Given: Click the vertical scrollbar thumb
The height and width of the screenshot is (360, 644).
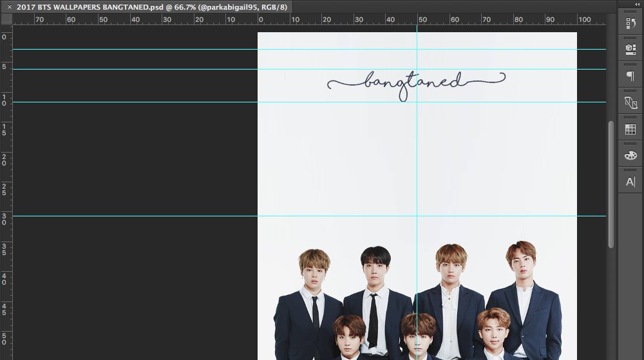Looking at the screenshot, I should [x=611, y=184].
